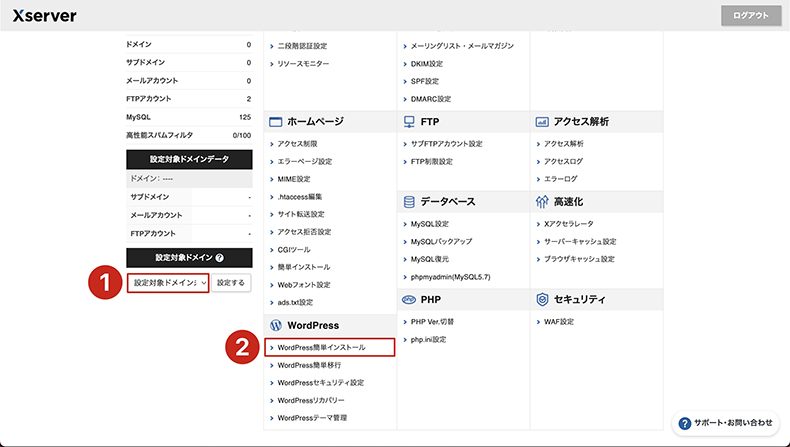Click the セキュリティ shield icon

click(542, 299)
